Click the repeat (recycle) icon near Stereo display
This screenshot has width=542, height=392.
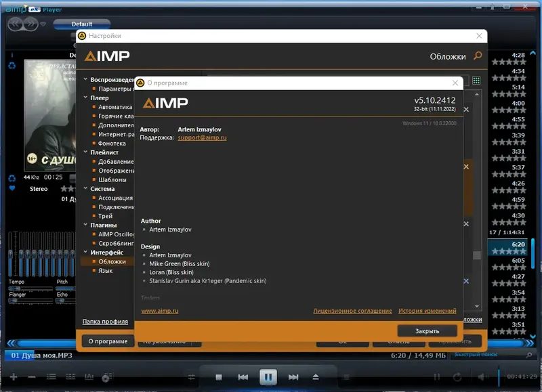[12, 178]
